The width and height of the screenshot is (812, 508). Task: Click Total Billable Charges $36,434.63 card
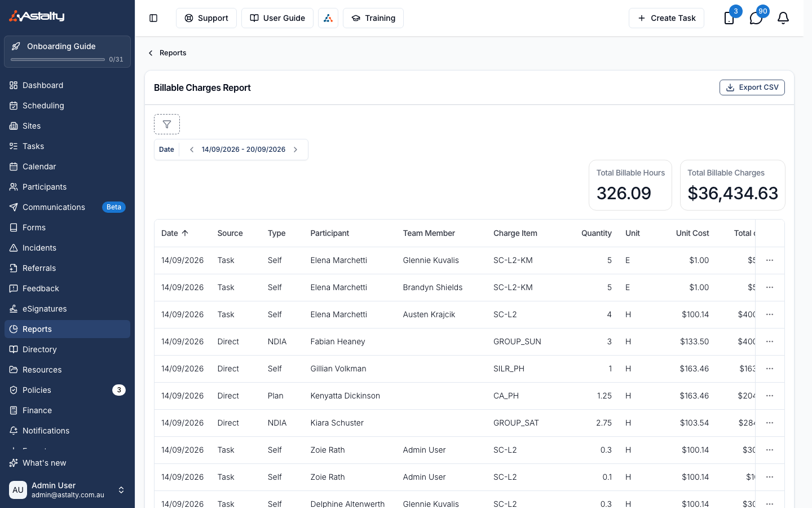(x=732, y=185)
